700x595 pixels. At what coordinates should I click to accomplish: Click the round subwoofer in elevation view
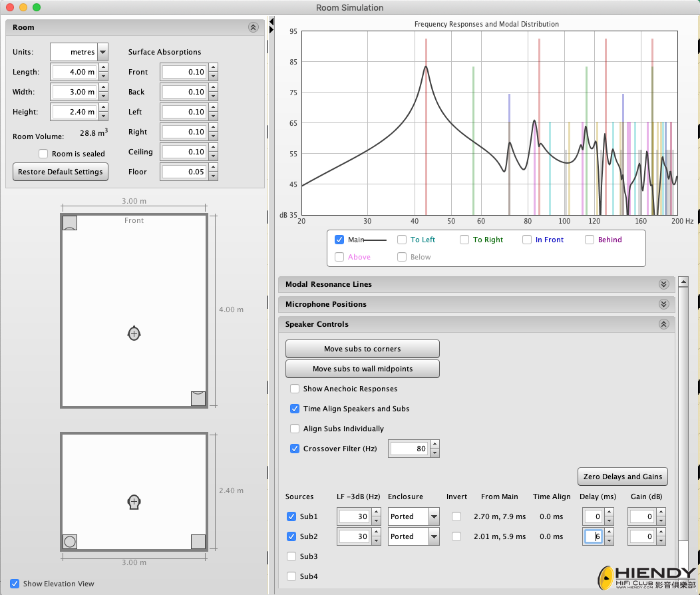pyautogui.click(x=70, y=542)
